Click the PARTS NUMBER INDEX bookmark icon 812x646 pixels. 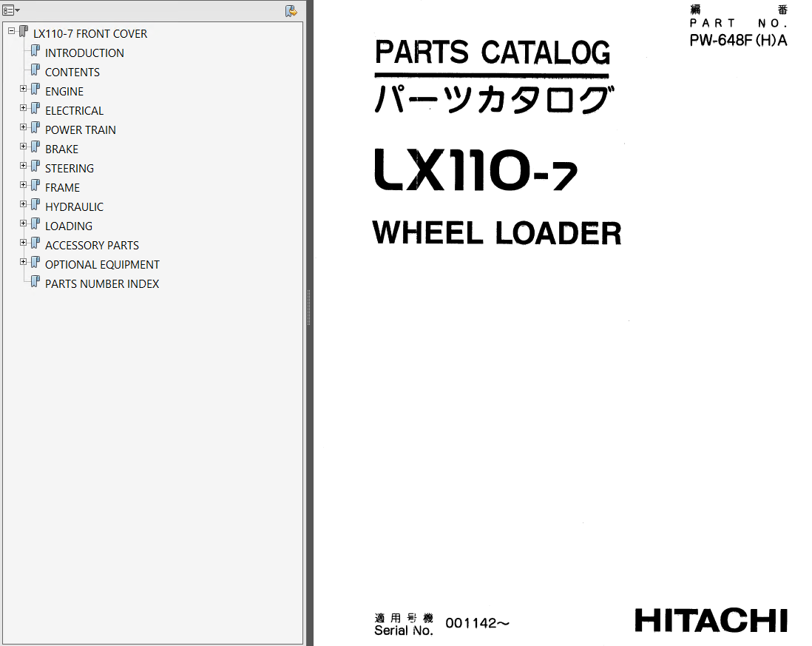coord(35,281)
